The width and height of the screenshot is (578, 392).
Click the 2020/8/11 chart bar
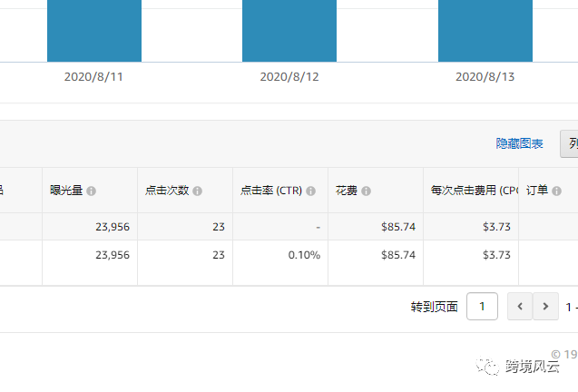(x=94, y=31)
